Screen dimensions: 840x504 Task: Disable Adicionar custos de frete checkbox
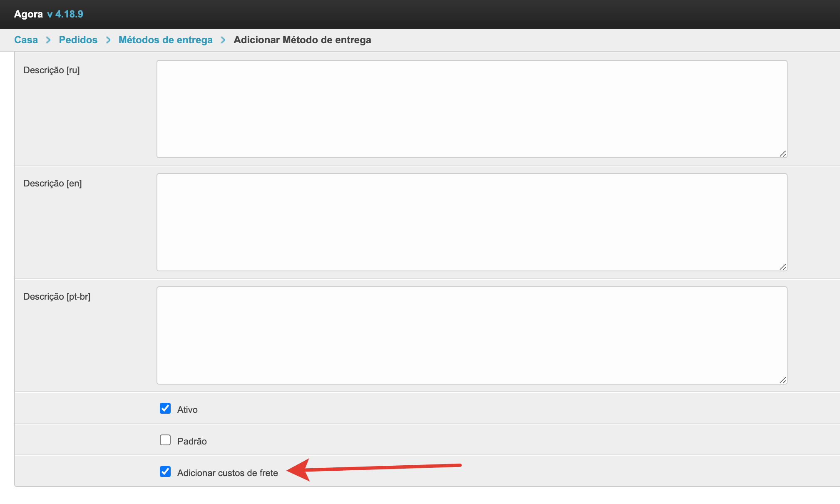pos(165,472)
